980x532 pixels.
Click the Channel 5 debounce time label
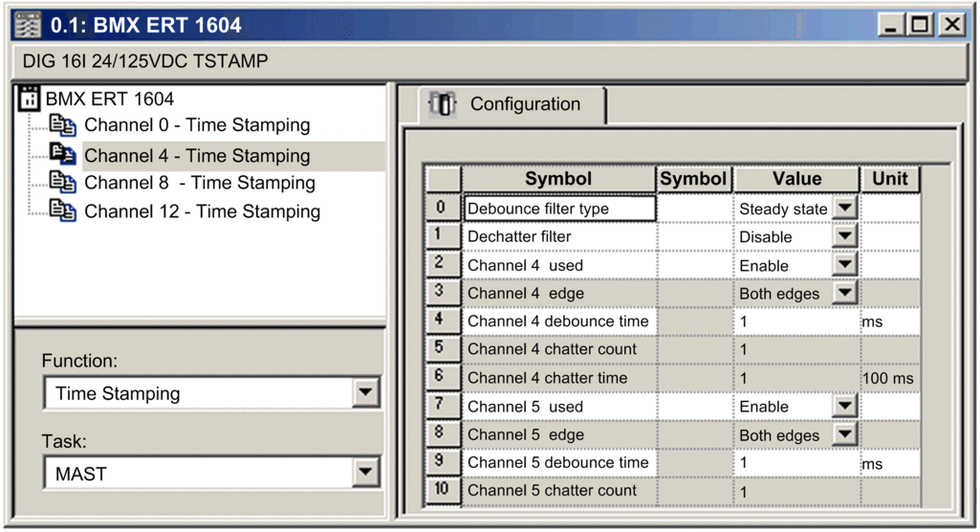tap(558, 462)
